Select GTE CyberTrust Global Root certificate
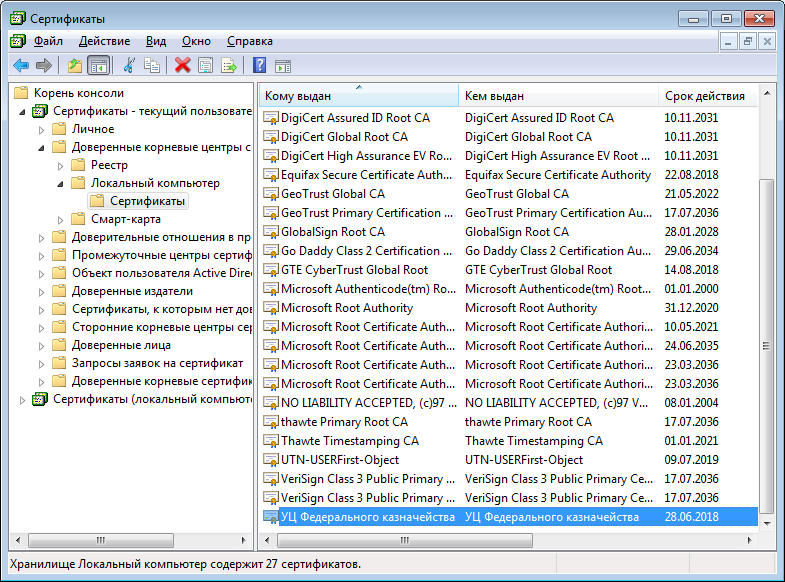Screen dimensions: 785x582 coord(509,270)
